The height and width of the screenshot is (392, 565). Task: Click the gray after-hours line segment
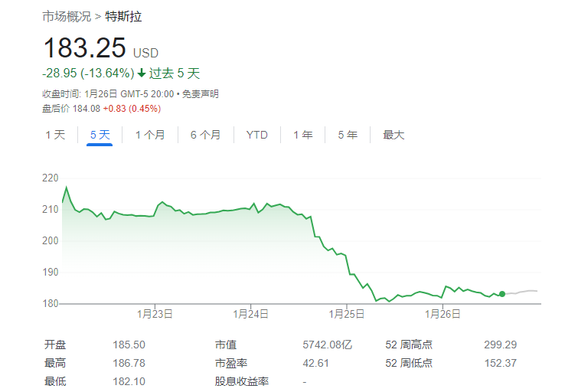point(521,292)
